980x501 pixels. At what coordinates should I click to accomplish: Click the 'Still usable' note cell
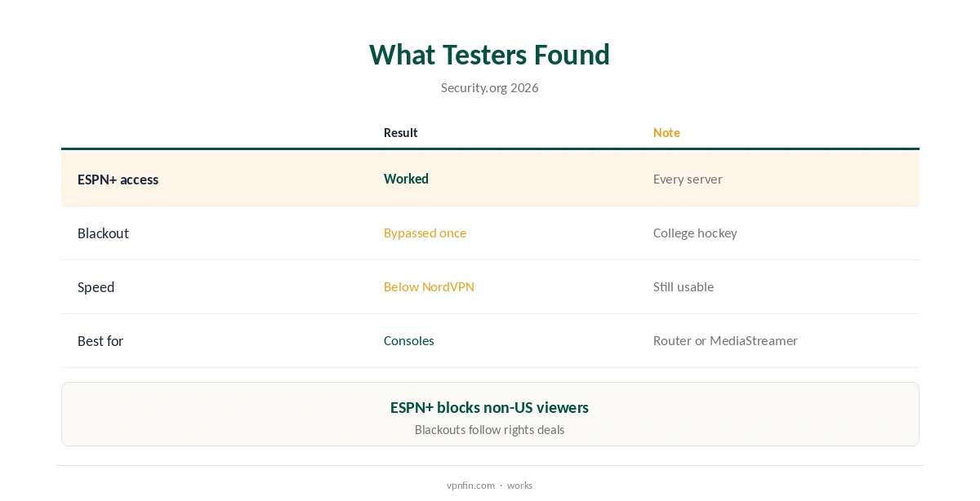pyautogui.click(x=684, y=286)
